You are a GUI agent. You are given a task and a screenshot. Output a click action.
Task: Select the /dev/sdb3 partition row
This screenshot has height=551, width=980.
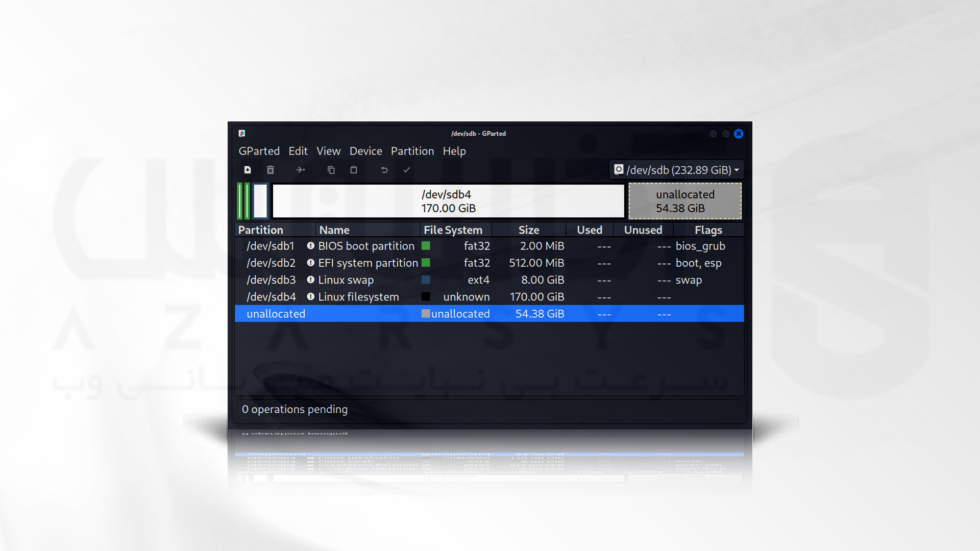point(489,280)
